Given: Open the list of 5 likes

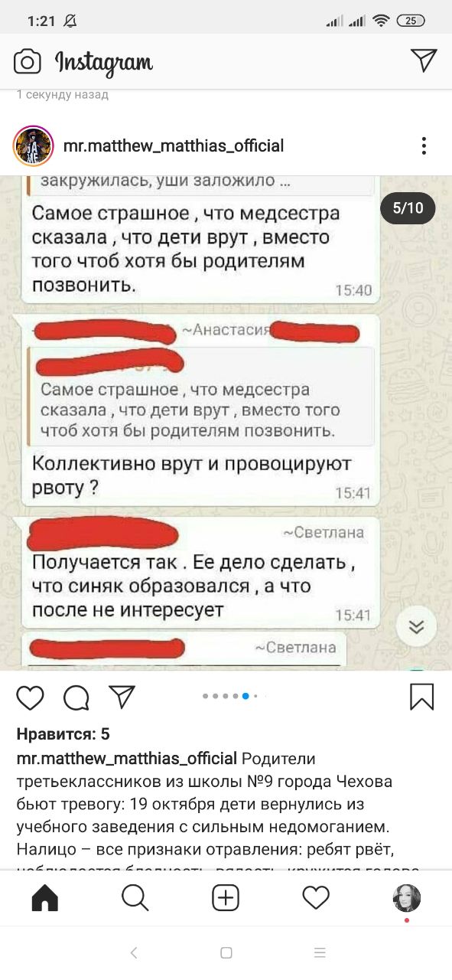Looking at the screenshot, I should coord(63,734).
